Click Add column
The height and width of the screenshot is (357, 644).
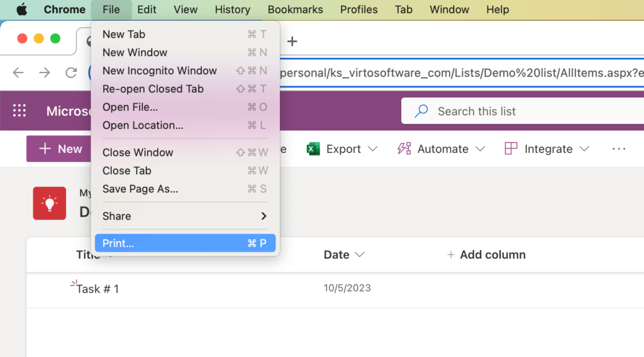pyautogui.click(x=486, y=254)
